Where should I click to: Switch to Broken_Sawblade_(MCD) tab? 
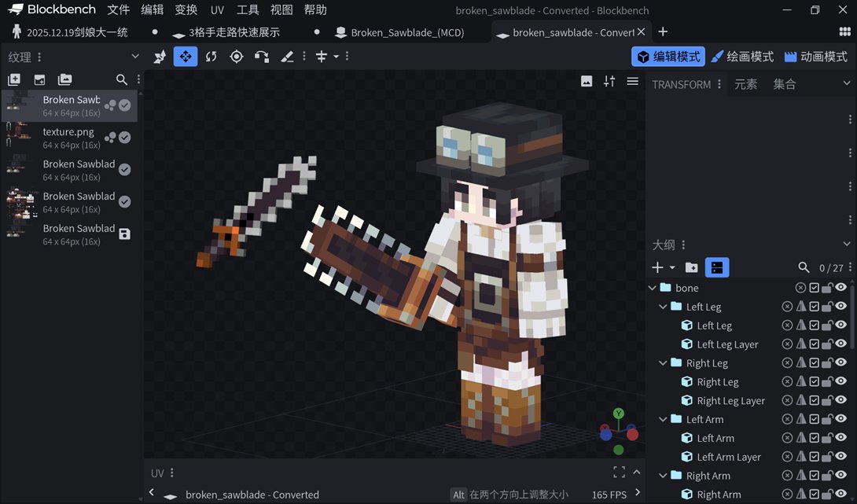(x=406, y=32)
